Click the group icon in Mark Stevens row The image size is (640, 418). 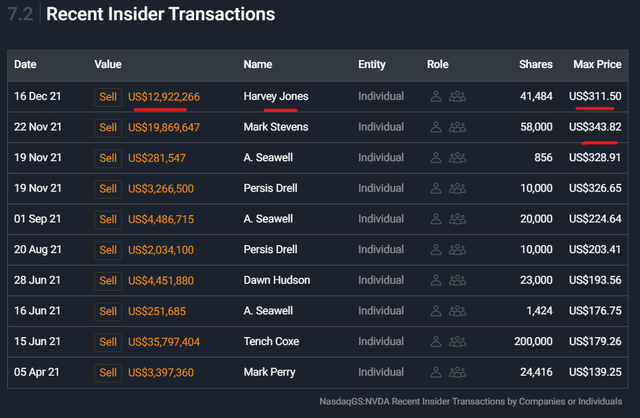(458, 128)
